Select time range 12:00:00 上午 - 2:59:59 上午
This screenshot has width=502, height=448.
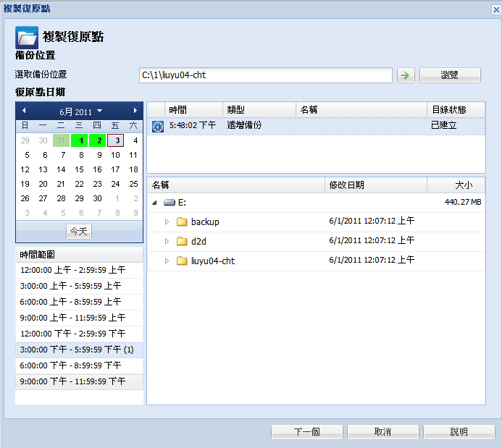79,270
